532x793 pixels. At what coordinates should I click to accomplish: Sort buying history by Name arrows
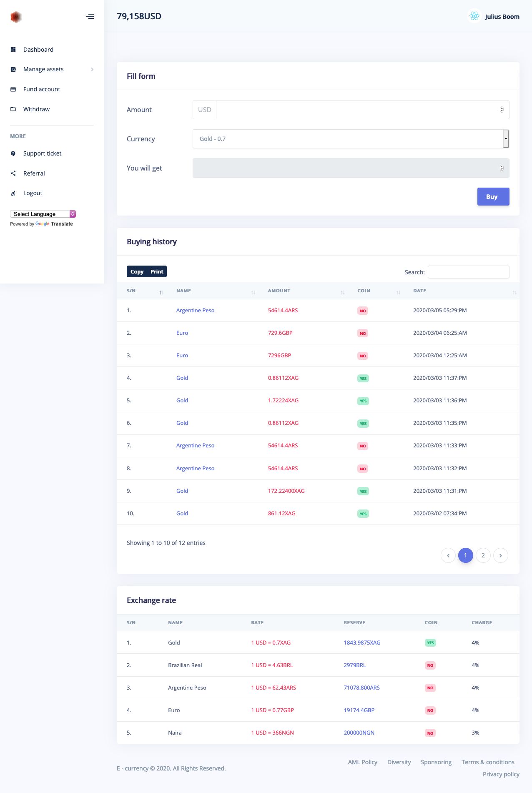click(253, 293)
